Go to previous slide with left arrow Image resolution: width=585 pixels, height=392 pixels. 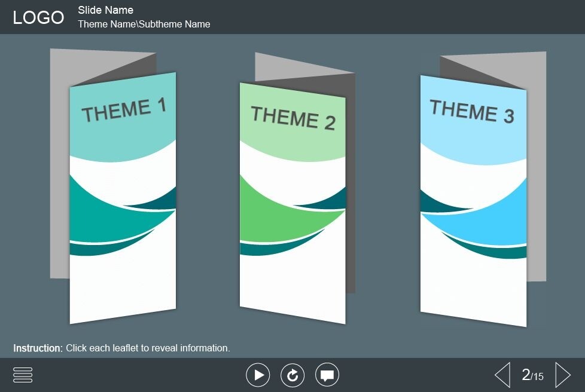[502, 375]
